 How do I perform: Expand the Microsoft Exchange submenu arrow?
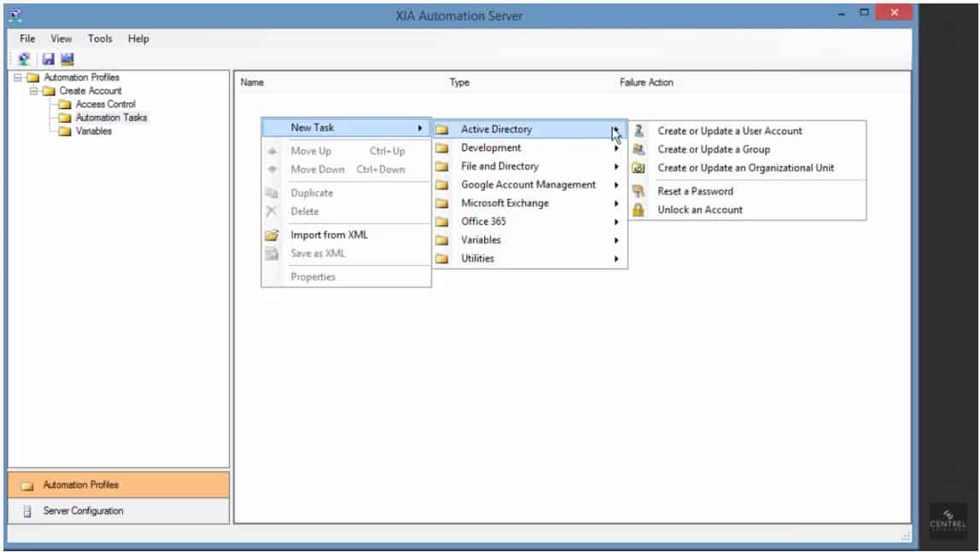pos(616,203)
